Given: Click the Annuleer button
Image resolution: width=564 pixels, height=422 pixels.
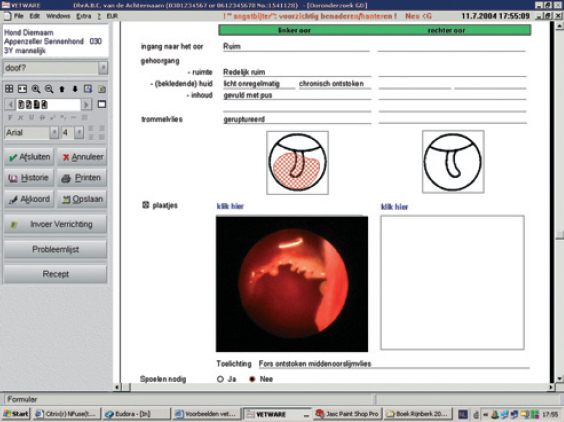Looking at the screenshot, I should pyautogui.click(x=82, y=157).
